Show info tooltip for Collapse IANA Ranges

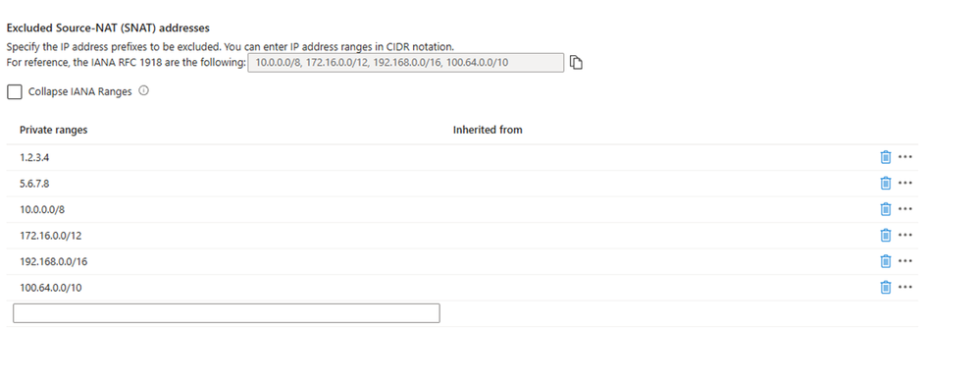click(144, 90)
